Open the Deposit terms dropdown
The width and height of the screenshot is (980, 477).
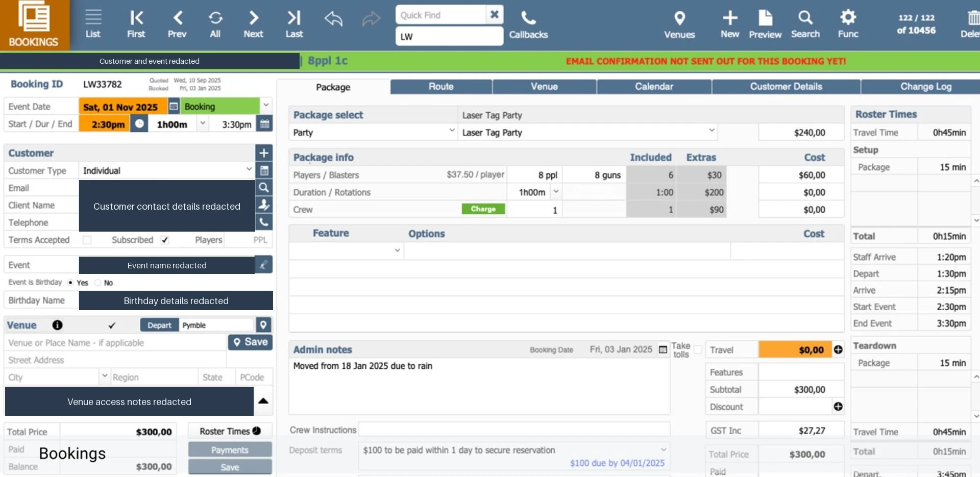(663, 449)
